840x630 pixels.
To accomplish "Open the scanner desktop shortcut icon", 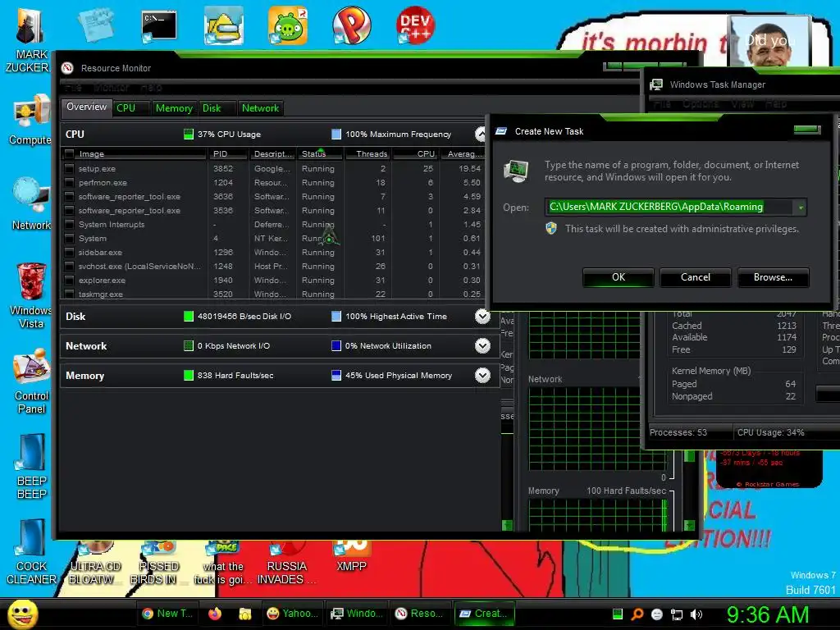I will point(223,25).
